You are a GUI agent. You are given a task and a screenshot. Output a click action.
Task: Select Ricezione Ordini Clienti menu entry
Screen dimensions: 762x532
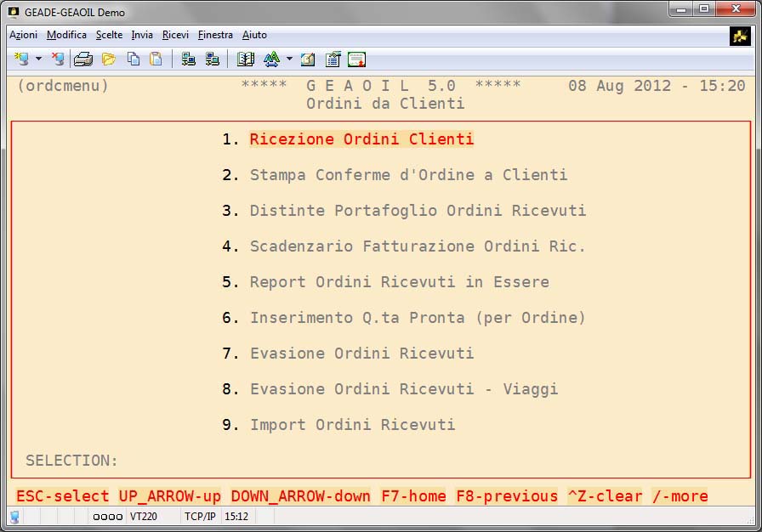pos(361,139)
